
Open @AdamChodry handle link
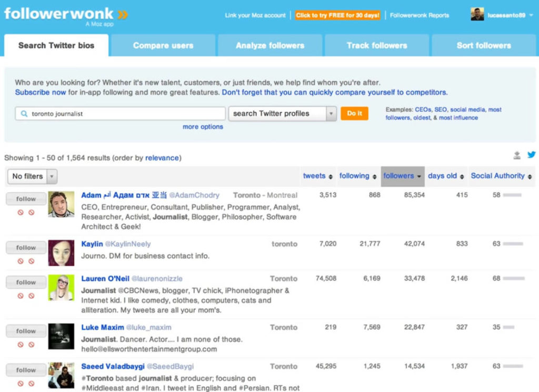click(x=194, y=195)
